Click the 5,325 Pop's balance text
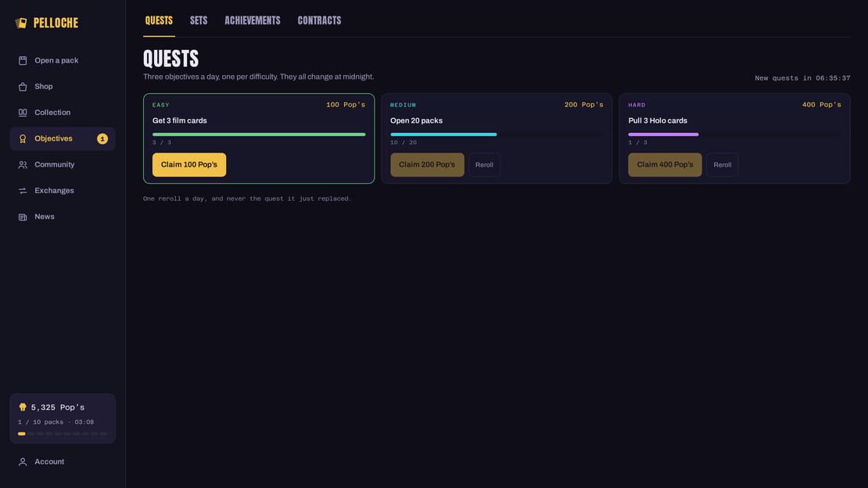The image size is (868, 488). pos(58,407)
